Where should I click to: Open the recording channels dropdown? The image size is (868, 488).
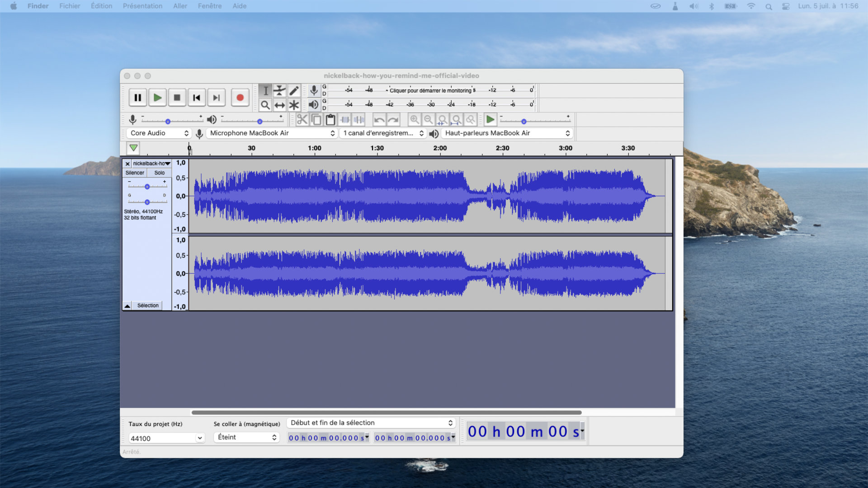pyautogui.click(x=383, y=133)
